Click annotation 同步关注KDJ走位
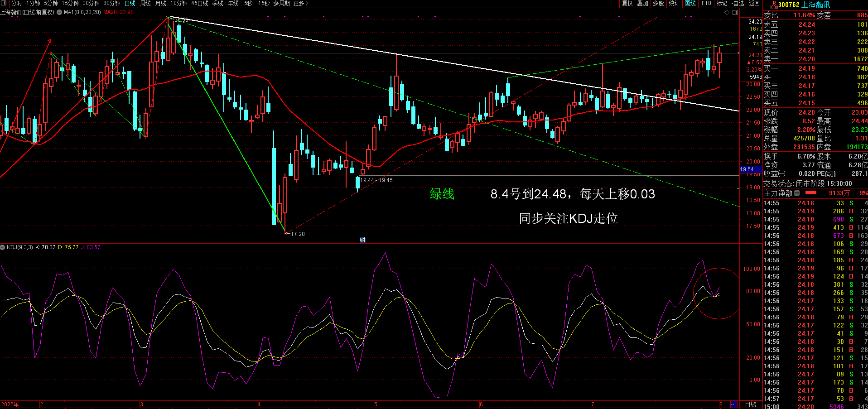This screenshot has height=409, width=868. pyautogui.click(x=568, y=218)
